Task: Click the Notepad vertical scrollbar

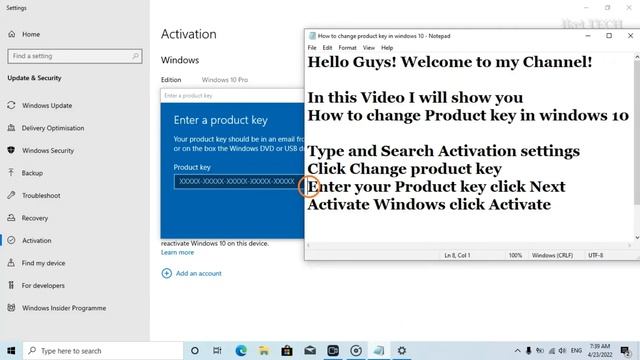Action: 637,133
